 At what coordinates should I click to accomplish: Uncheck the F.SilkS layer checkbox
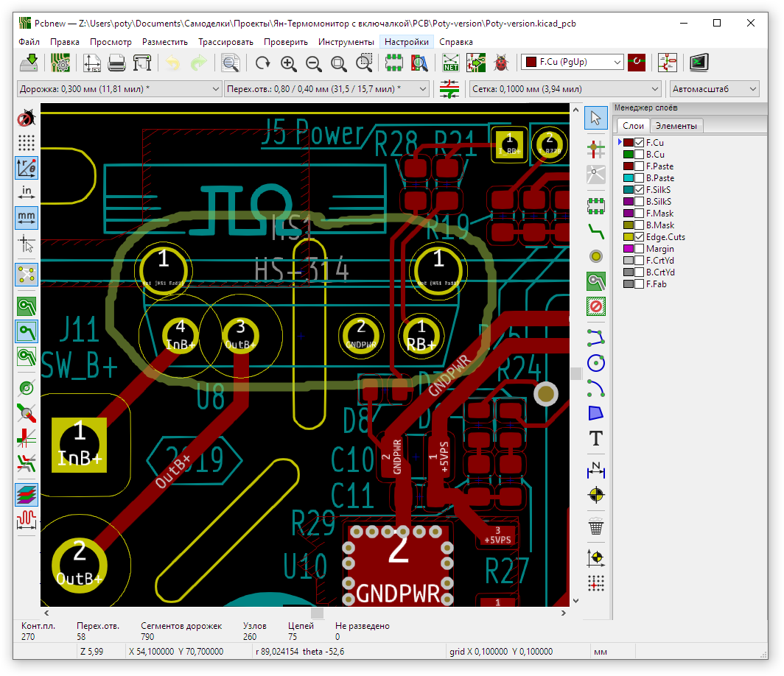tap(640, 190)
